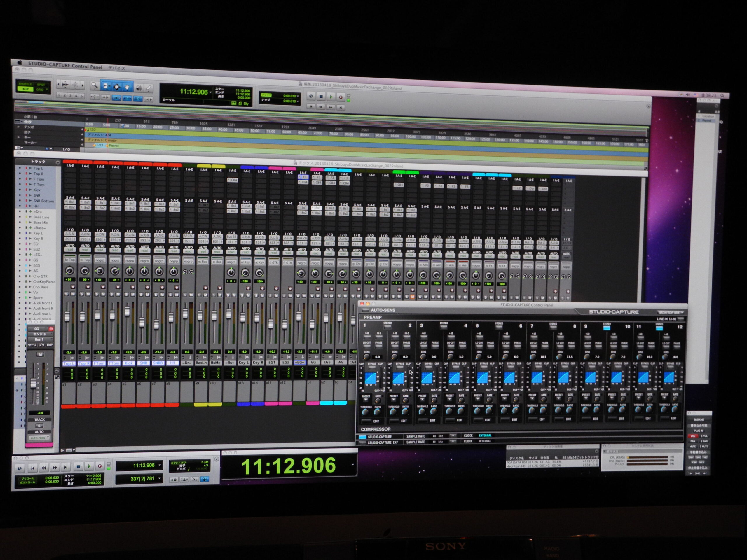Select the Pencil tool
Screen dimensions: 747x560
point(148,88)
